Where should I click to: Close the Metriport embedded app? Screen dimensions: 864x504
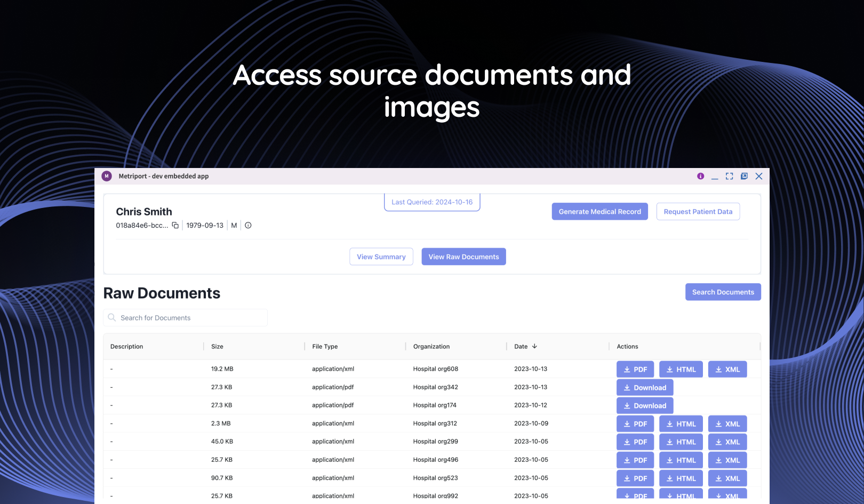tap(759, 176)
